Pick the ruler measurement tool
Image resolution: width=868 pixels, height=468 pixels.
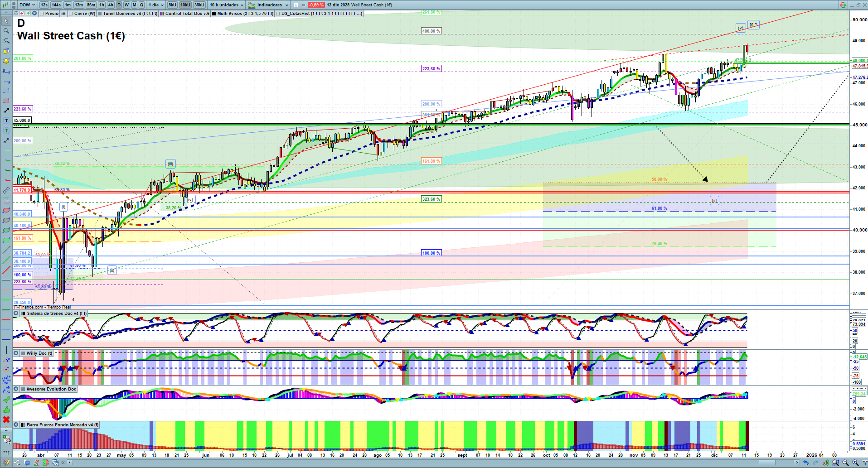(6, 190)
